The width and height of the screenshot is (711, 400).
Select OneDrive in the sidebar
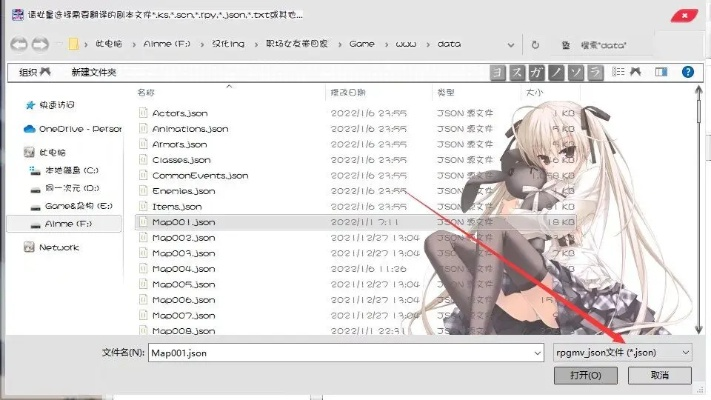[x=75, y=129]
